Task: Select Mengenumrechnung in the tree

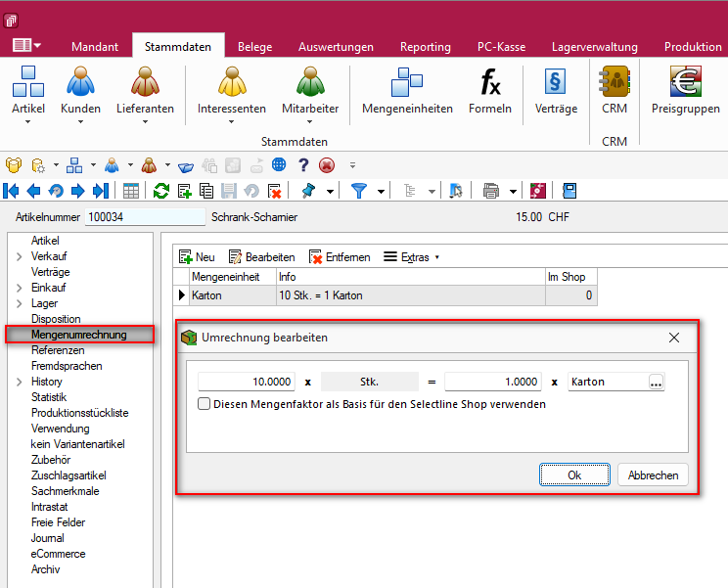Action: coord(79,335)
